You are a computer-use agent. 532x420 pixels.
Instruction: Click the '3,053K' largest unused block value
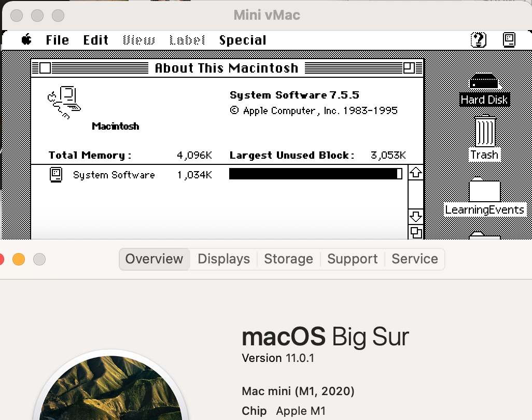coord(388,155)
